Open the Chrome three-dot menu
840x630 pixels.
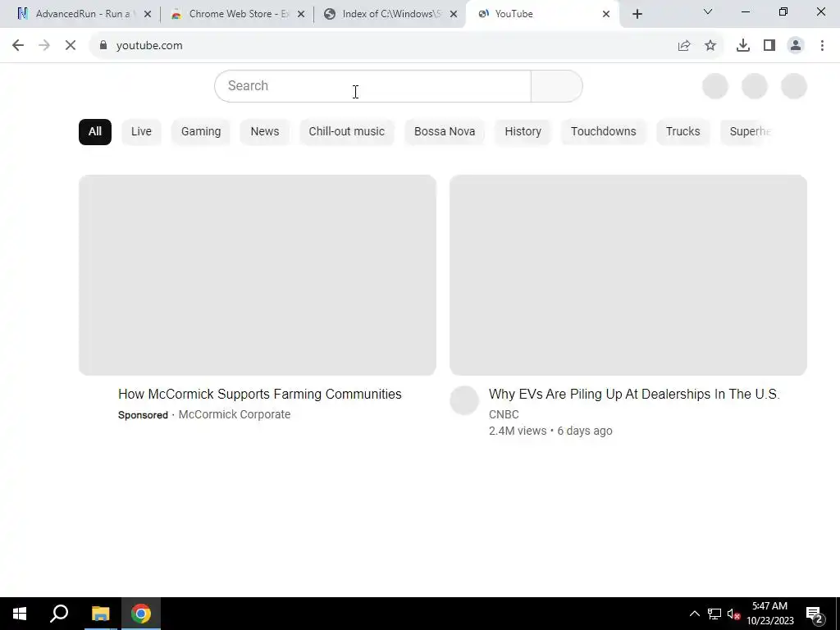(x=822, y=46)
